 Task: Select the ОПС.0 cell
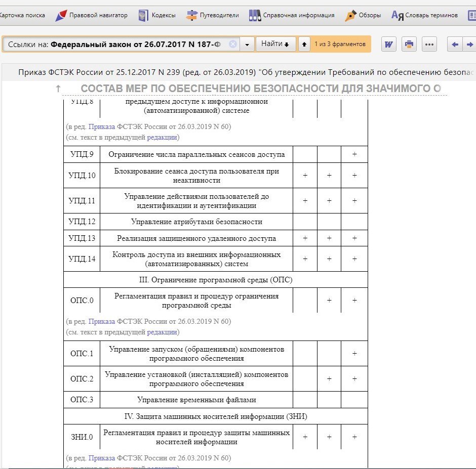click(82, 301)
